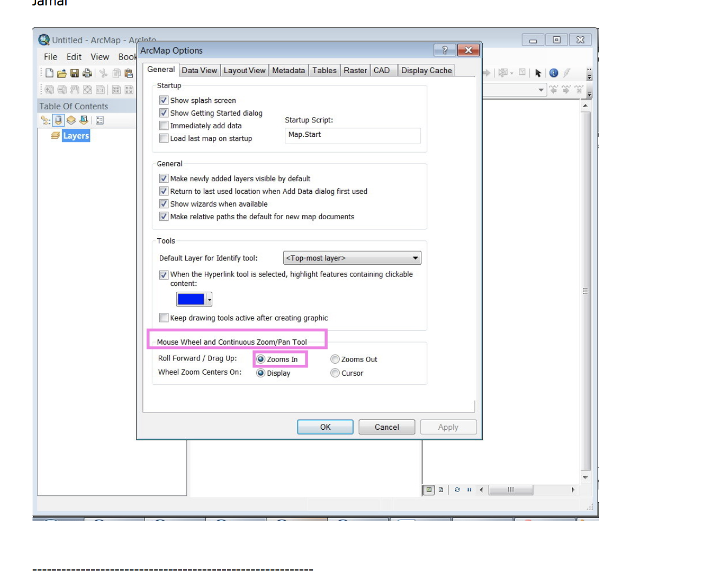Click the Zoom Whole Page icon
This screenshot has height=577, width=728.
(87, 89)
